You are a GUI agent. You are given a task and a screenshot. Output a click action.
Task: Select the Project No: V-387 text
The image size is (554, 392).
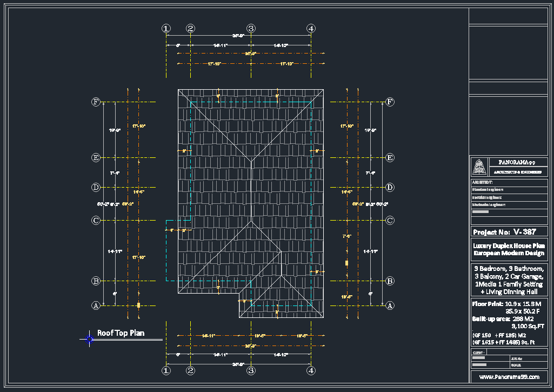504,232
